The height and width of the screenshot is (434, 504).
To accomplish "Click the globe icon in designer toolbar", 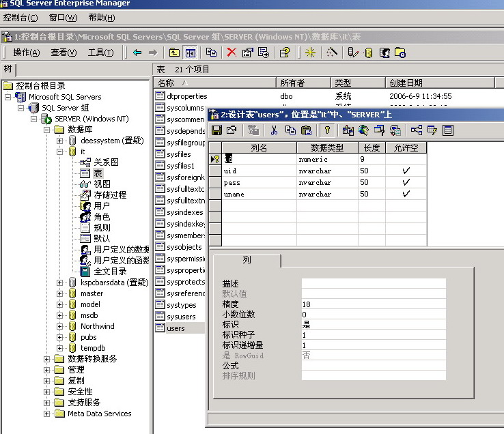I will [x=363, y=130].
